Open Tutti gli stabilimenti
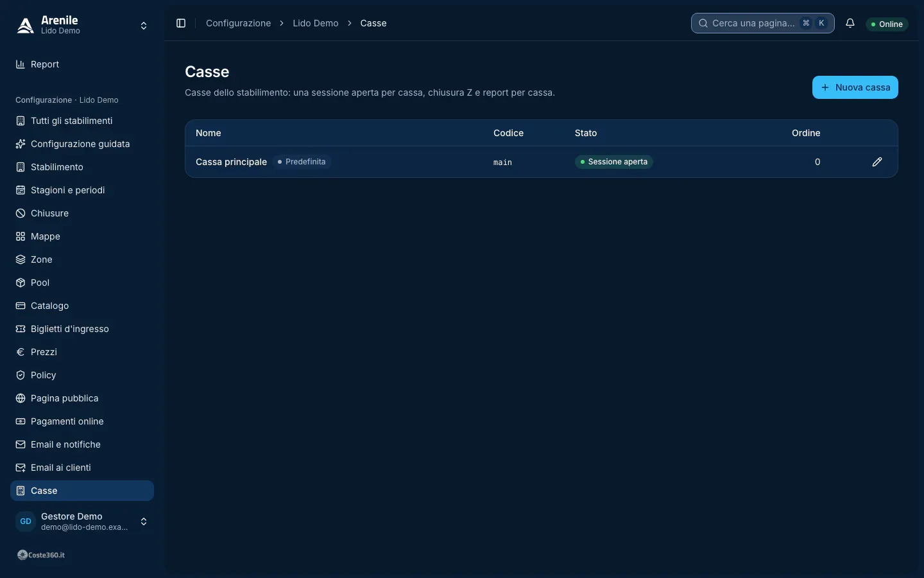 (x=82, y=121)
